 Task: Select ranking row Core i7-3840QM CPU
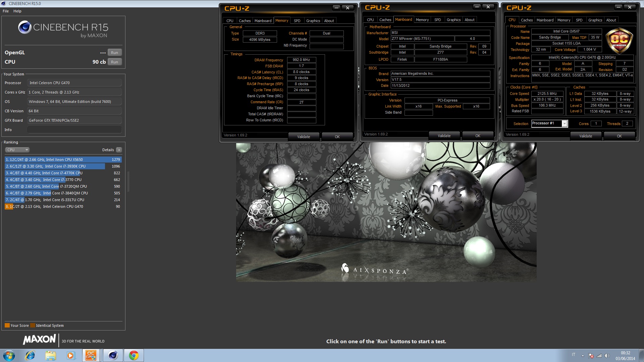pos(63,193)
